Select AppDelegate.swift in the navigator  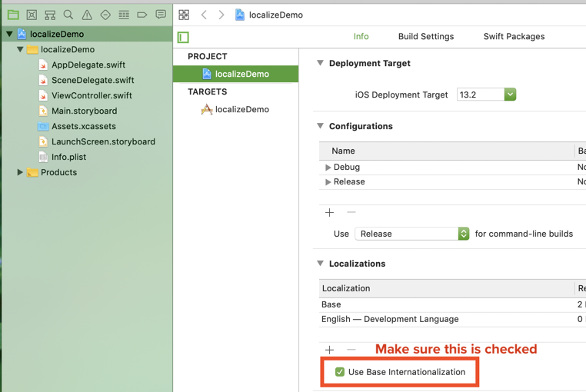click(x=88, y=65)
